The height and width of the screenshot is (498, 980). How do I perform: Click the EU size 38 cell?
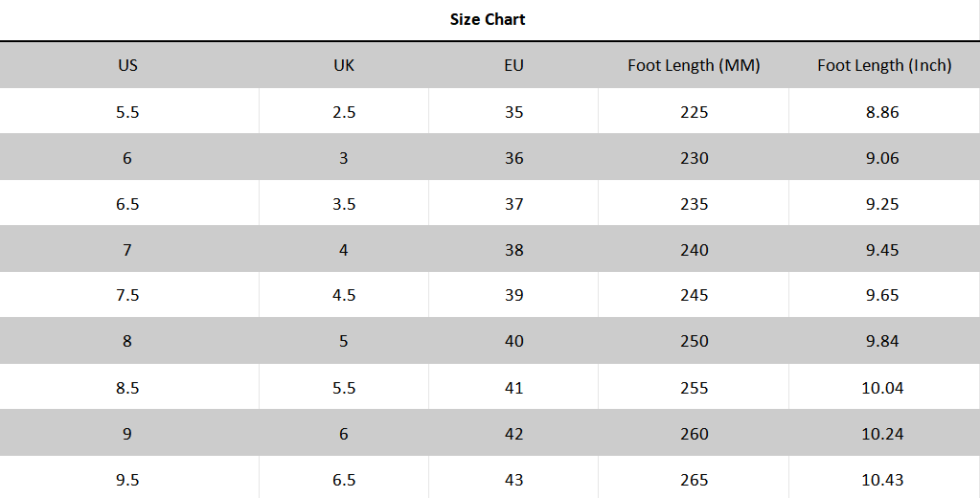click(x=513, y=250)
